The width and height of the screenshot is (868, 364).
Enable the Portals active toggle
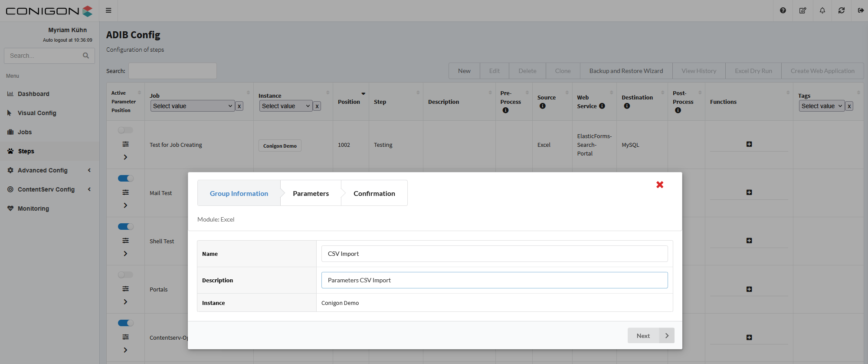(x=125, y=275)
